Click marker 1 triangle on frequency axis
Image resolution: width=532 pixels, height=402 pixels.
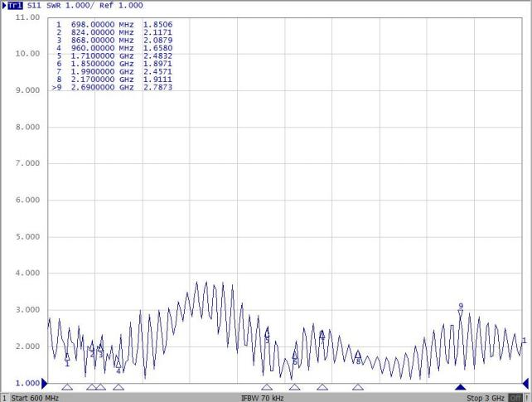(67, 387)
